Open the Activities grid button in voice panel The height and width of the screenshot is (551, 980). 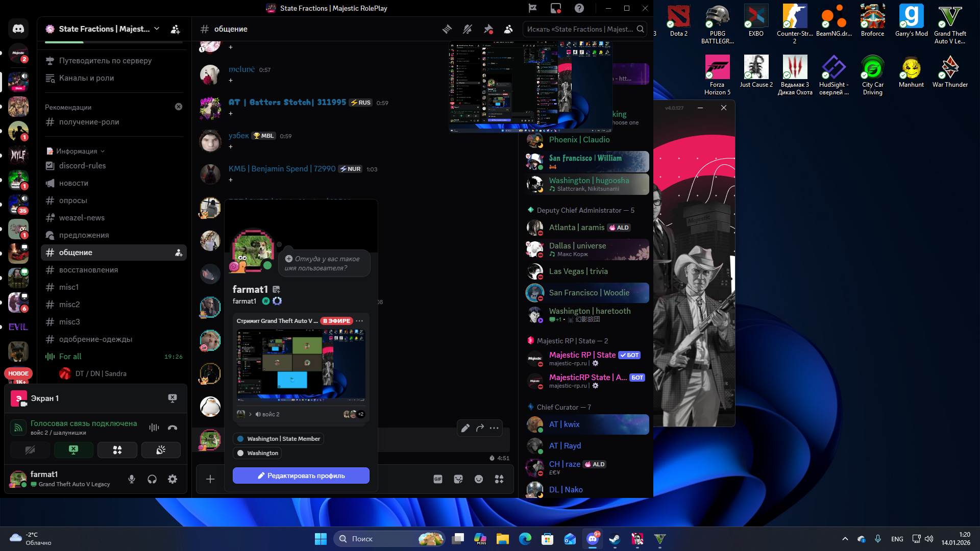[117, 450]
